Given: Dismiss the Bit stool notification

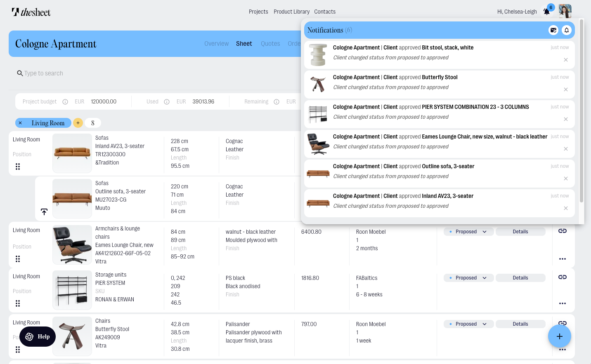Looking at the screenshot, I should coord(566,60).
